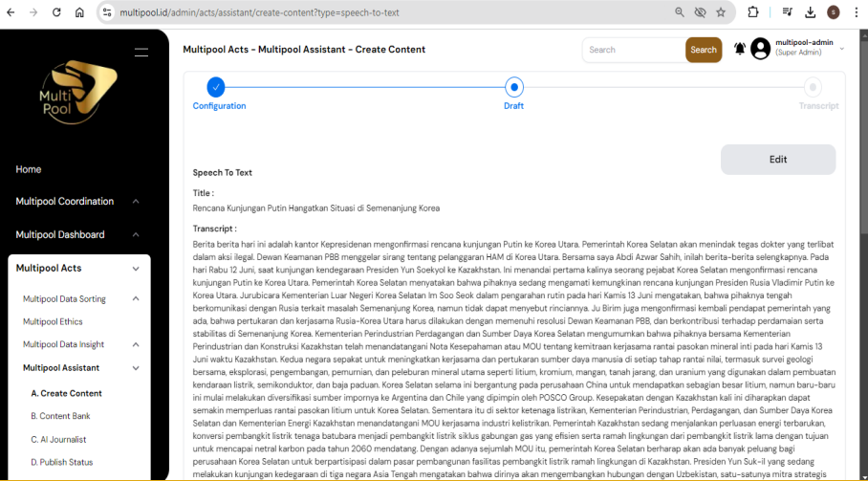Expand the Multipool Coordination chevron

[x=136, y=202]
